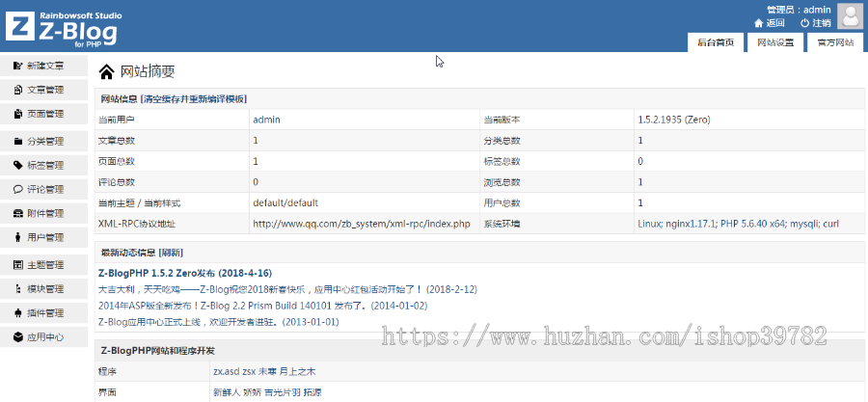The width and height of the screenshot is (868, 402).
Task: Click the home icon beside 返回
Action: point(758,23)
